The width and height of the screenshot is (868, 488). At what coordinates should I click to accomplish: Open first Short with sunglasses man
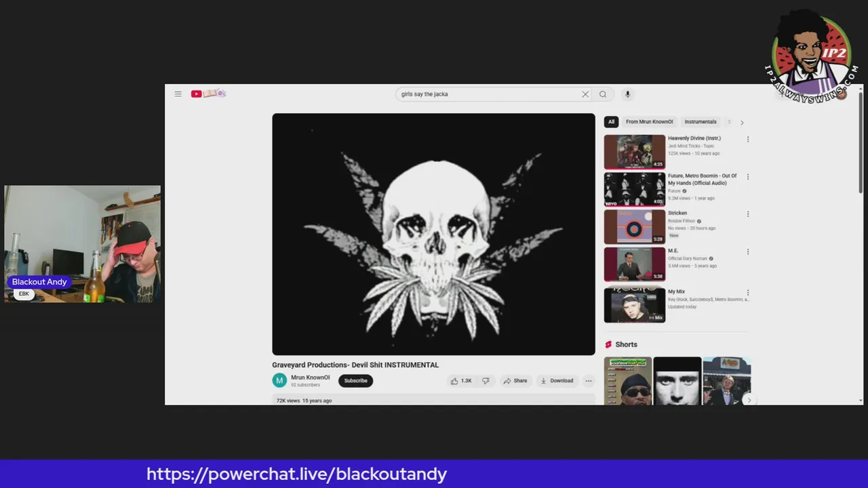pyautogui.click(x=628, y=381)
